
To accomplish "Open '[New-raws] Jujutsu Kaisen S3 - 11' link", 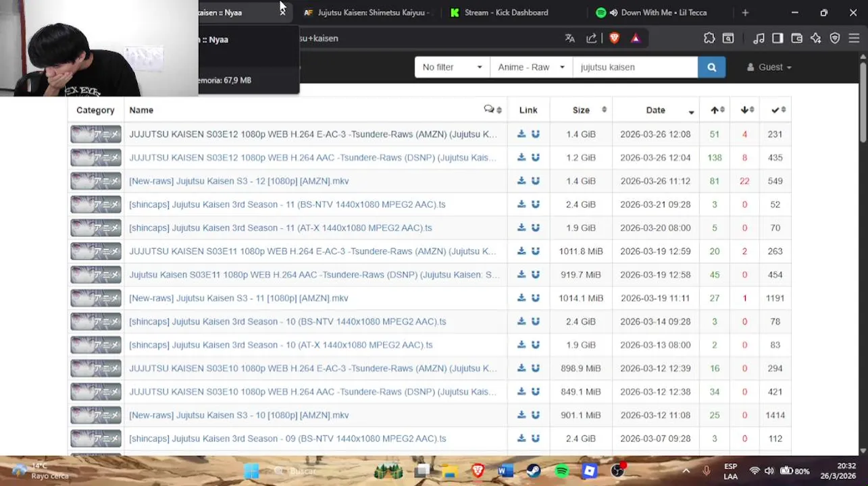I will [238, 298].
